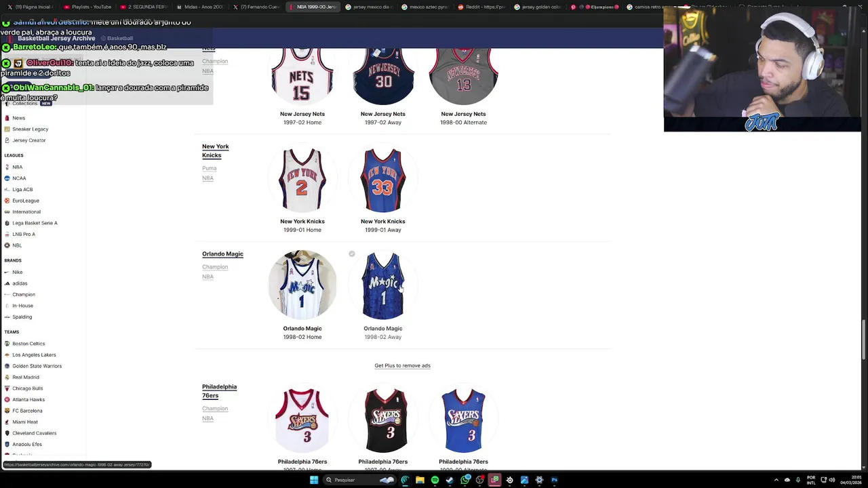This screenshot has width=868, height=488.
Task: Open Photoshop from the taskbar
Action: click(554, 480)
